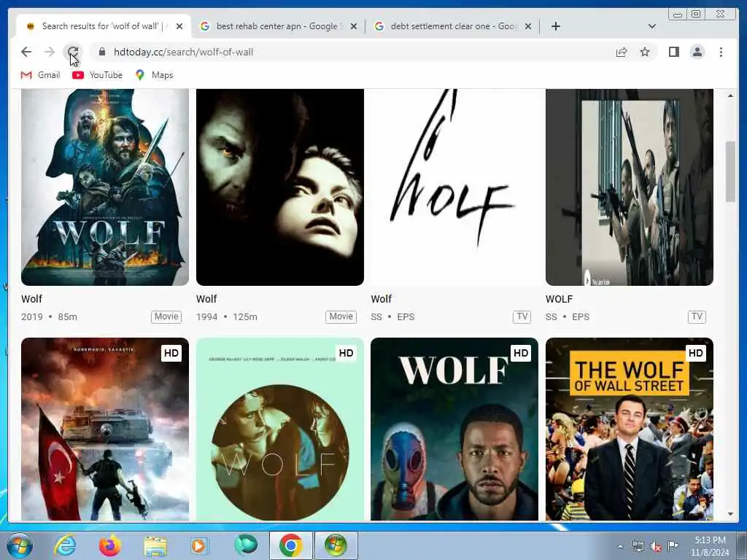Image resolution: width=747 pixels, height=560 pixels.
Task: Click the TV tag under WOLF soldiers
Action: click(697, 316)
